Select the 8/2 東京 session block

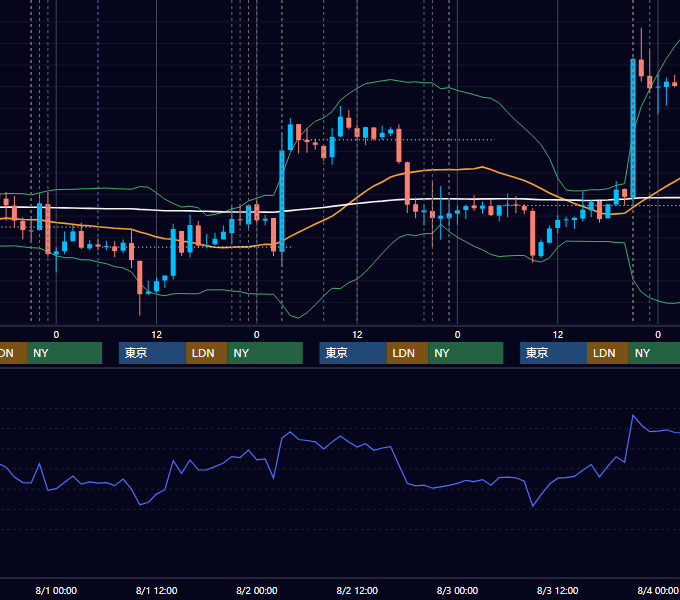(353, 353)
